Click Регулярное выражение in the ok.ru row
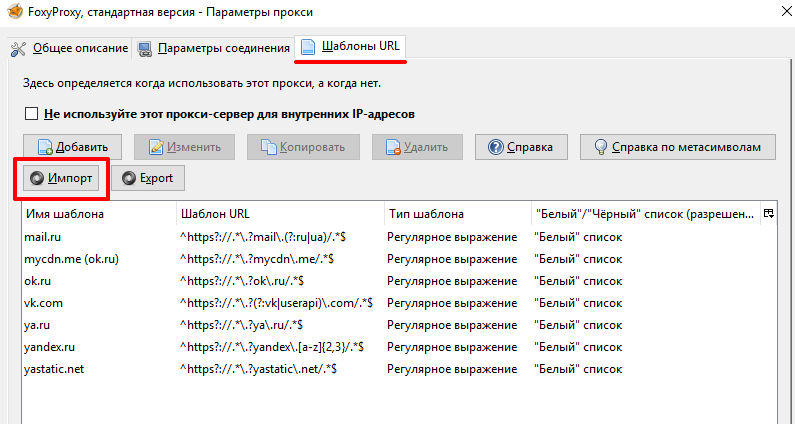795x424 pixels. point(452,281)
